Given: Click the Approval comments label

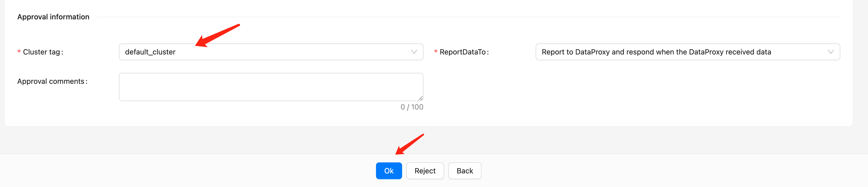Looking at the screenshot, I should 52,81.
